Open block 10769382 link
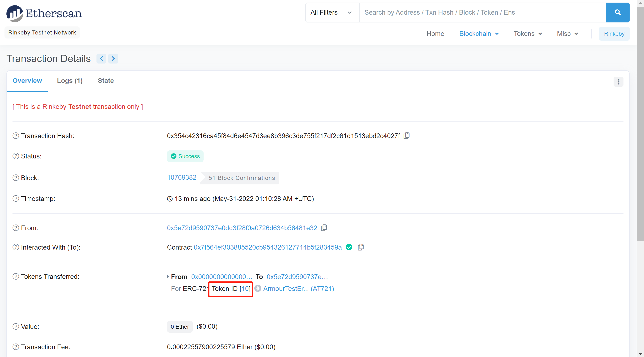 [181, 177]
